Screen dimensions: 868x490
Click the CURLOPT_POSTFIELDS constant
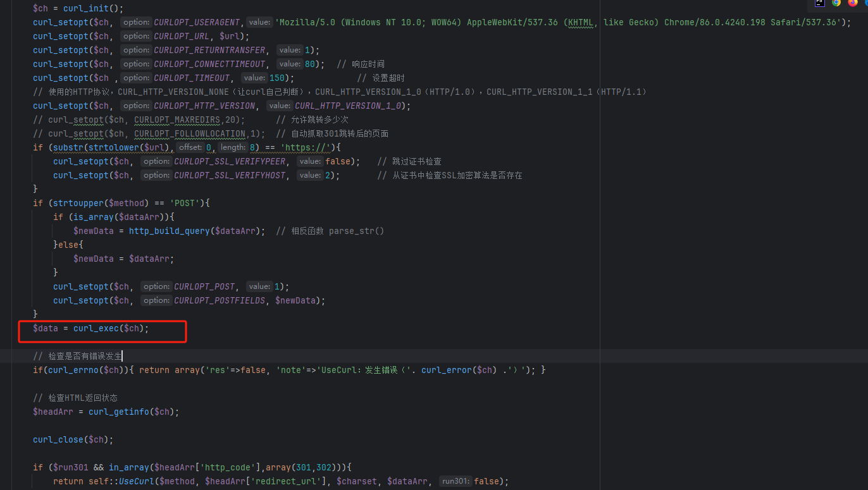220,300
